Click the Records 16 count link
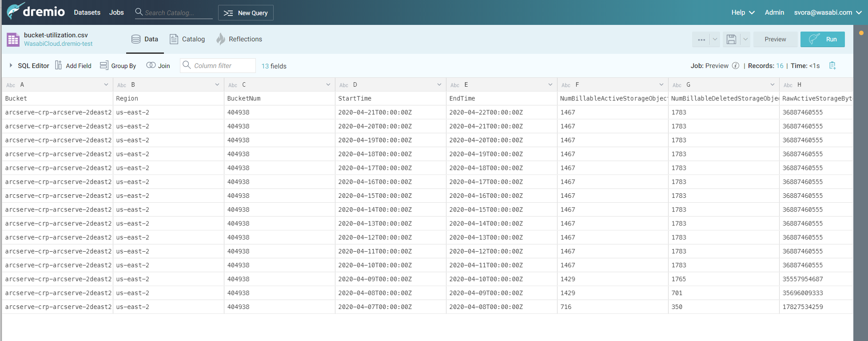 click(780, 66)
